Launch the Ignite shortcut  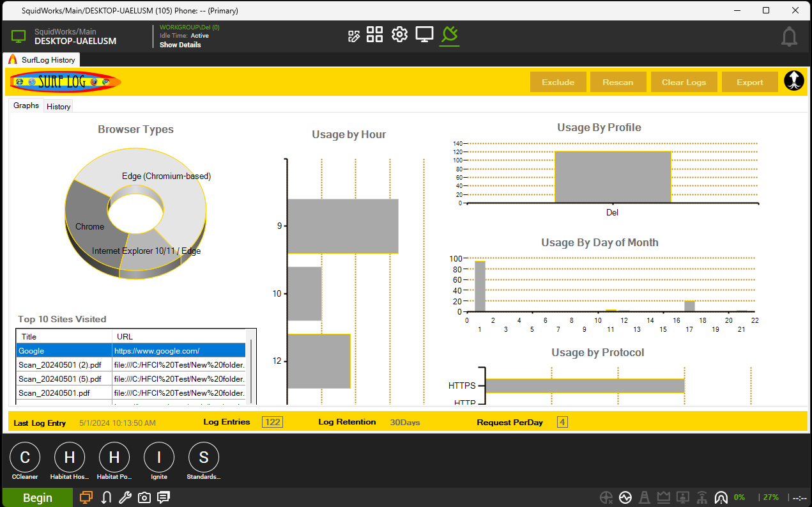click(159, 458)
